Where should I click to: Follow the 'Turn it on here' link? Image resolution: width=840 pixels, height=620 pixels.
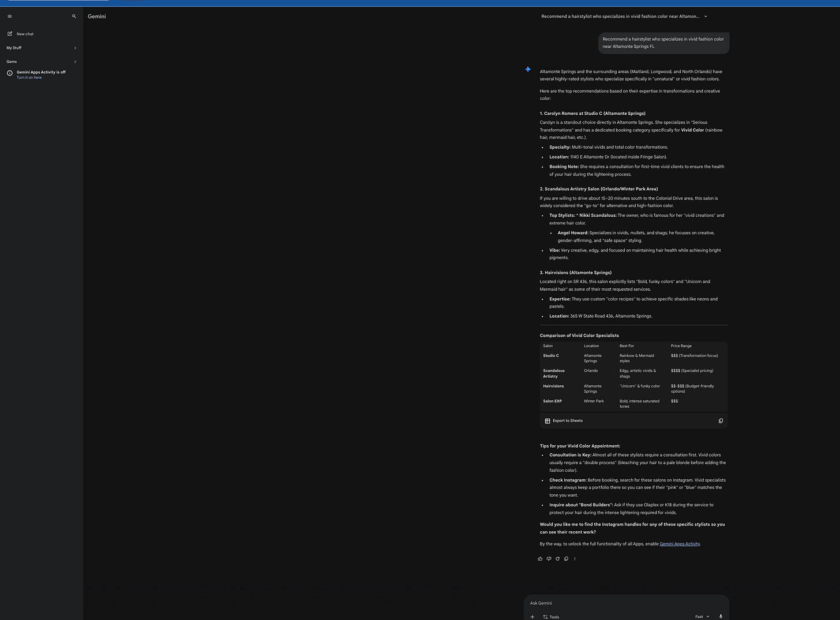(x=29, y=77)
